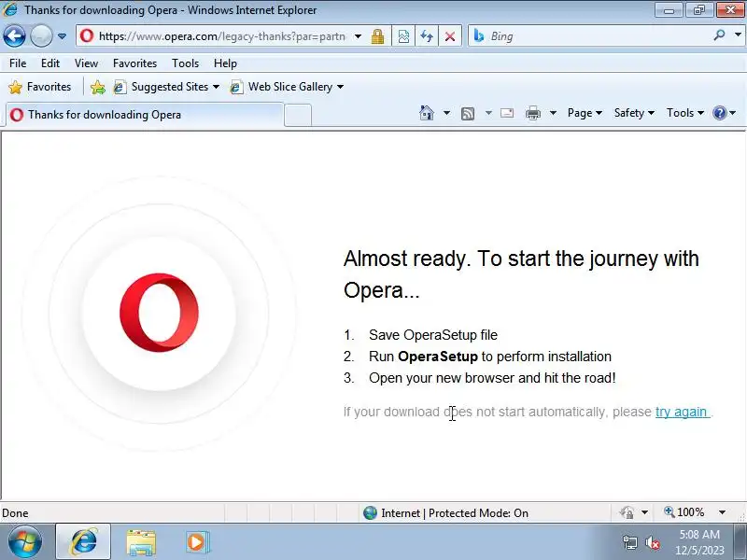Screen dimensions: 747x560
Task: Print the page with the printer icon
Action: 533,113
